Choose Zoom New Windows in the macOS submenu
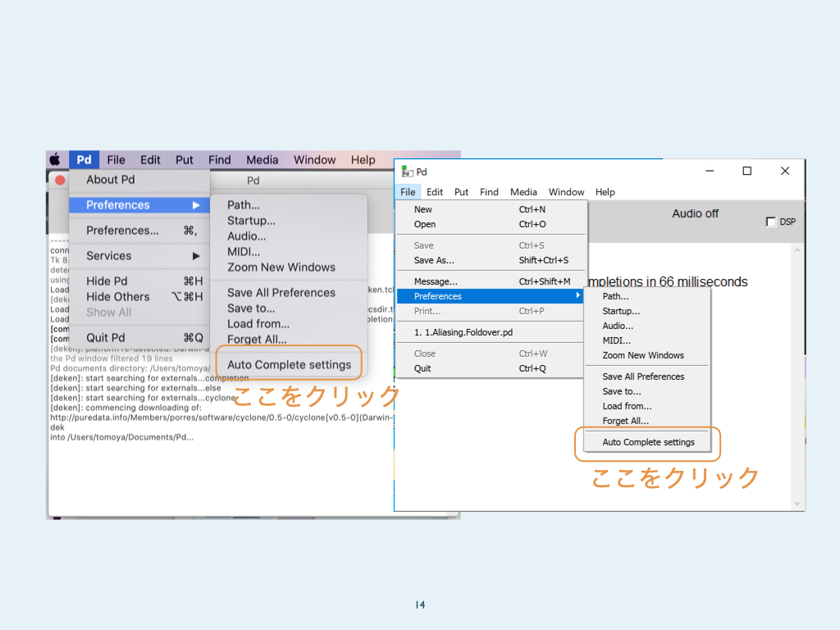Image resolution: width=840 pixels, height=630 pixels. pos(281,267)
